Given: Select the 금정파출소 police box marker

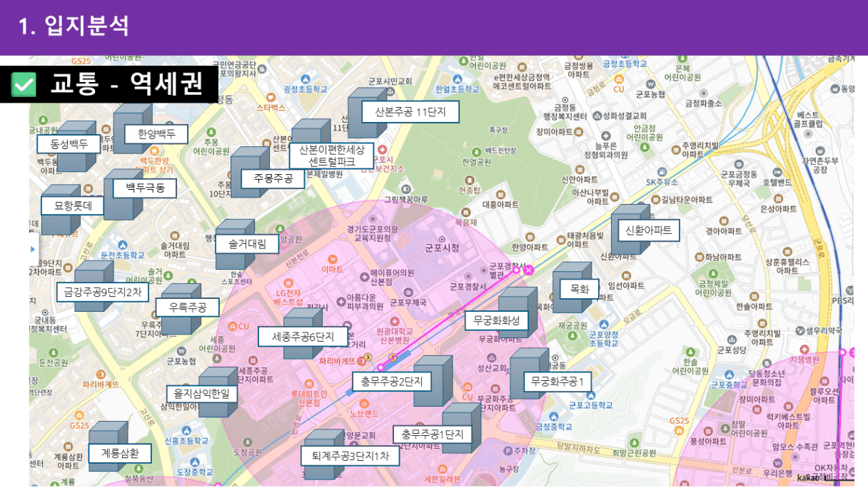Looking at the screenshot, I should [704, 93].
